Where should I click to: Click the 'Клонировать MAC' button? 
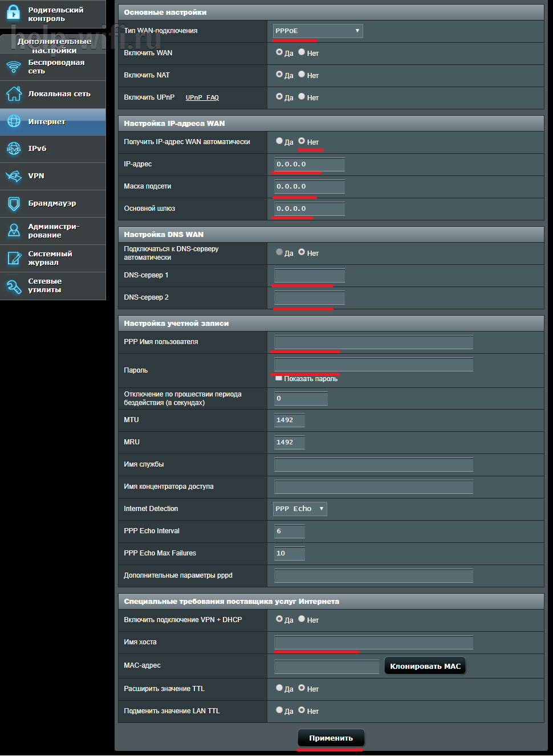click(x=425, y=666)
